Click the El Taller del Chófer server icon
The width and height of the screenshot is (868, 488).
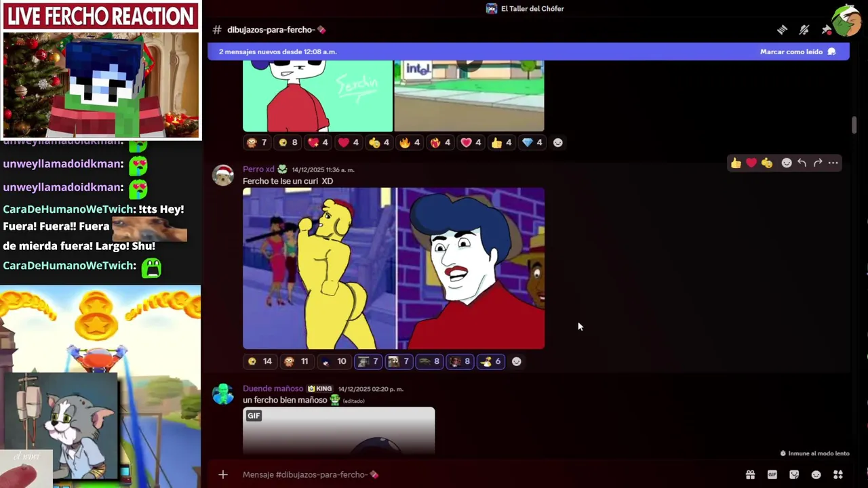click(x=492, y=9)
